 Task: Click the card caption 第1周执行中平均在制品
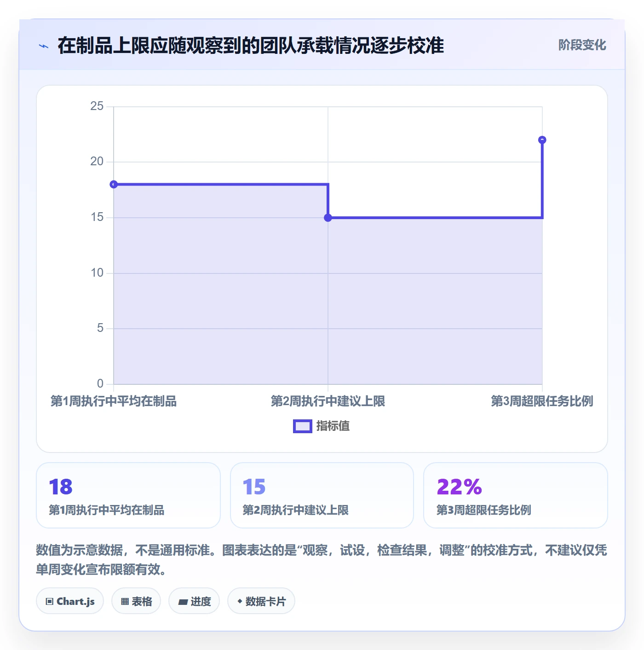(x=107, y=510)
